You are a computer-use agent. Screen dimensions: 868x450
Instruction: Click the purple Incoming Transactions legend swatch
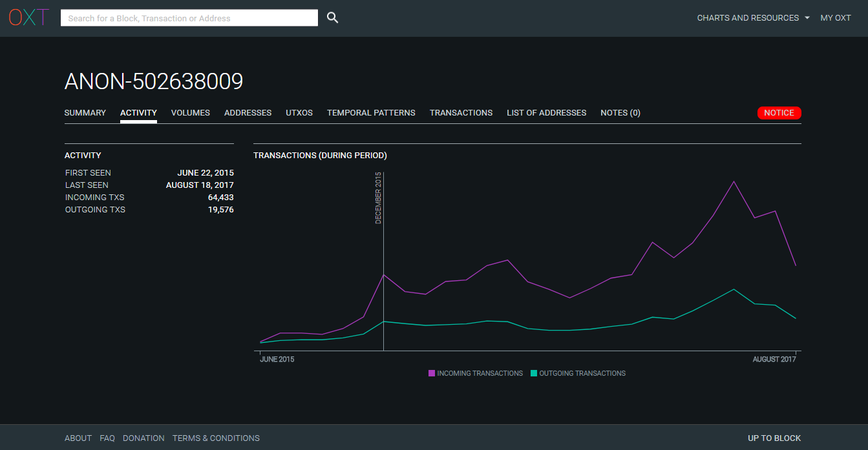(432, 373)
